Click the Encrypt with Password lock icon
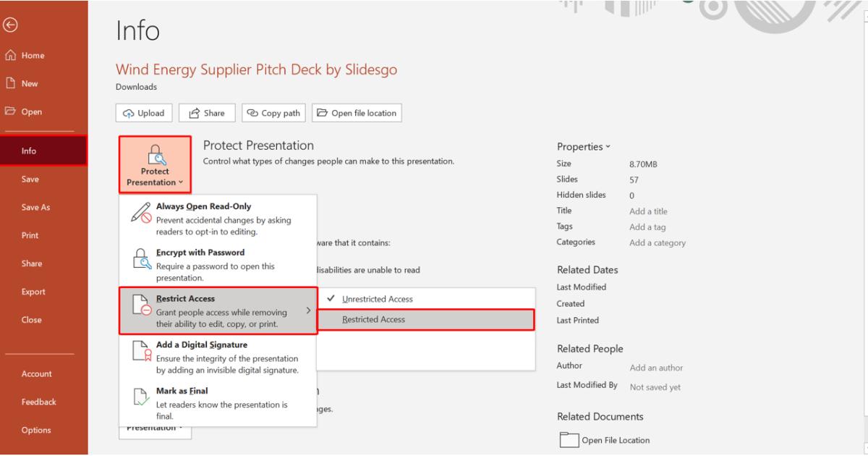The height and width of the screenshot is (456, 868). (142, 260)
